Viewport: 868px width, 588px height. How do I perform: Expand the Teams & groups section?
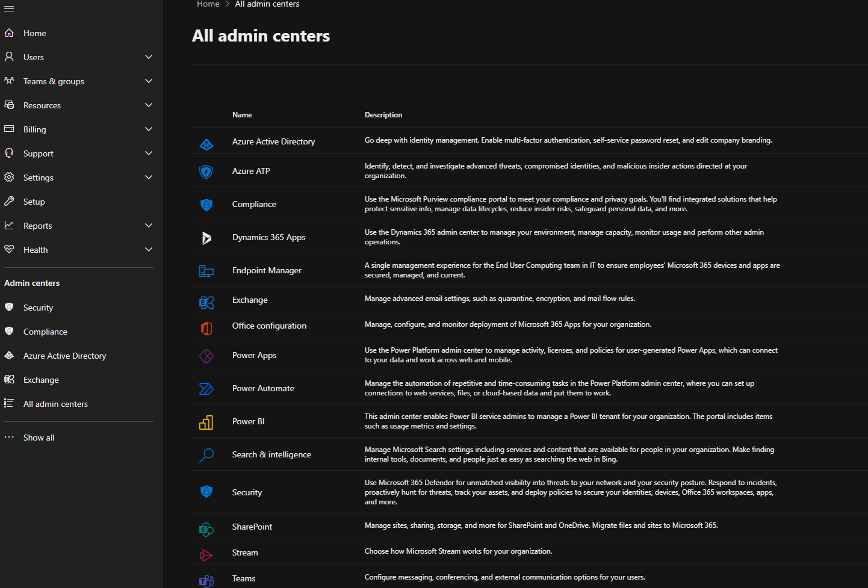[x=149, y=81]
